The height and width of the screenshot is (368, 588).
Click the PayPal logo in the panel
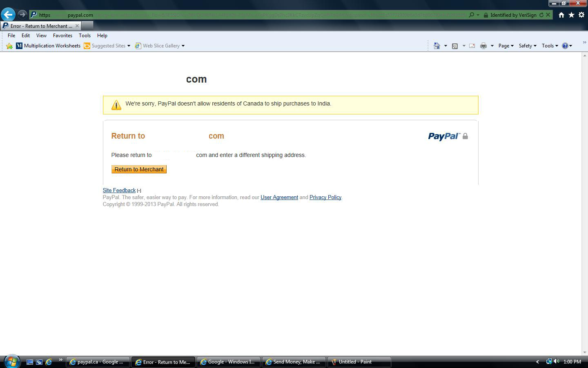(x=444, y=136)
